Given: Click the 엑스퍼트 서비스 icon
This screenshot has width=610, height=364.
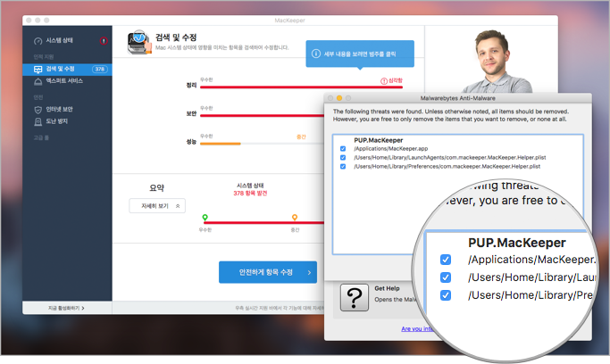Looking at the screenshot, I should 38,81.
